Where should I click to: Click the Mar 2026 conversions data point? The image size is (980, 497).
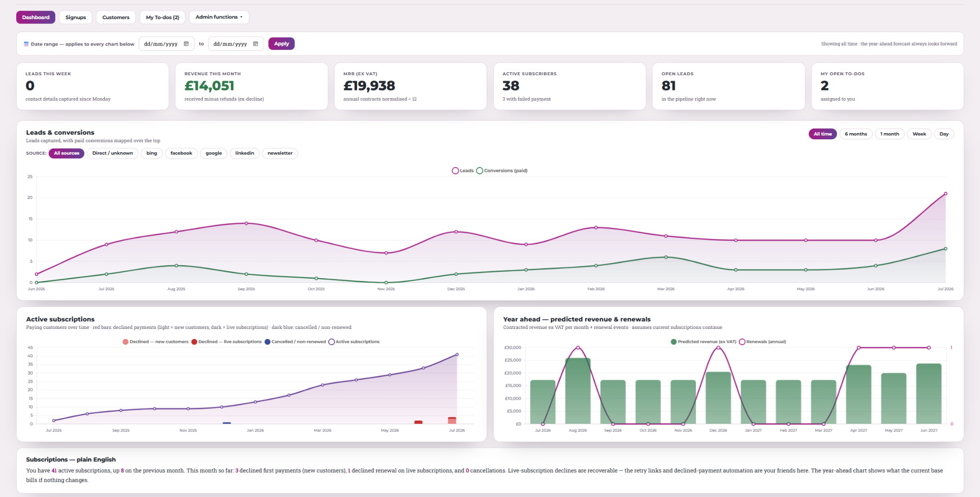[x=666, y=257]
